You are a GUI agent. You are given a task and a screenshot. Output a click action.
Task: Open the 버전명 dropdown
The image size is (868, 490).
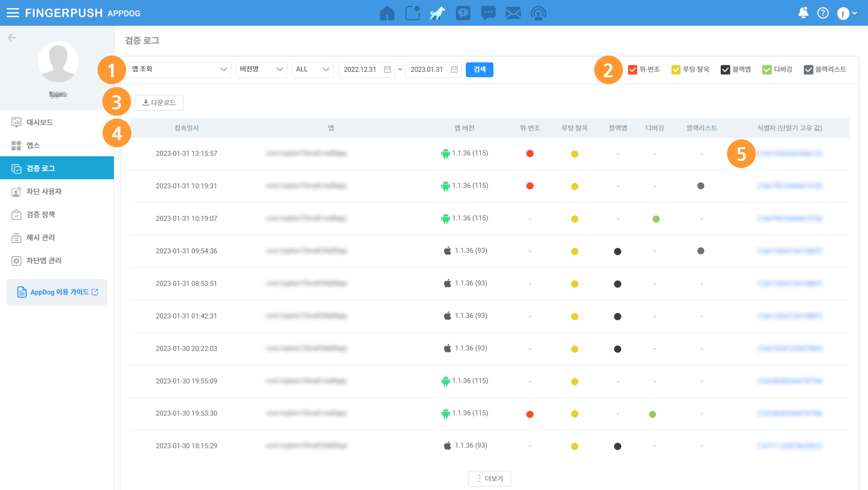pyautogui.click(x=261, y=69)
